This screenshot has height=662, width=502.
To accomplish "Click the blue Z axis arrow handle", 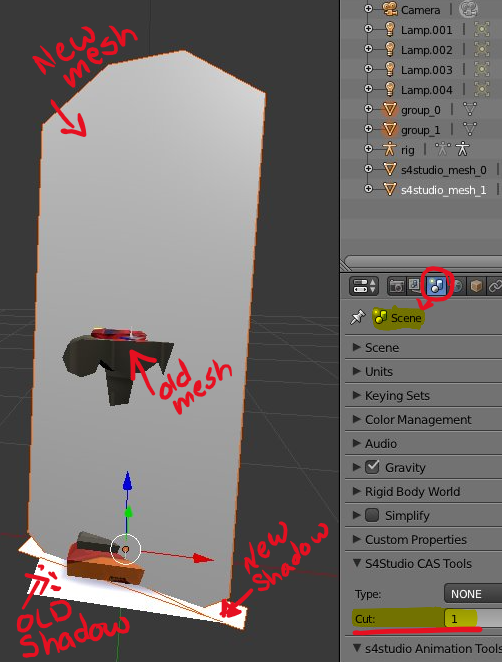I will 128,482.
